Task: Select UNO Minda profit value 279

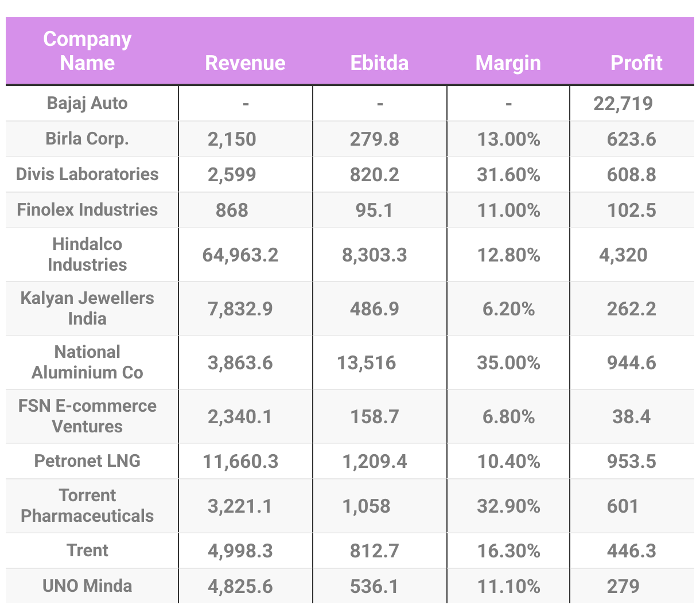Action: click(x=623, y=587)
